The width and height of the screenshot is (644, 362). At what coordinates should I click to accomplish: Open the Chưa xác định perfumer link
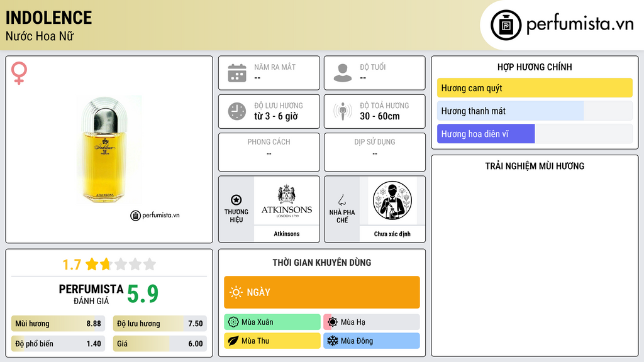coord(392,234)
